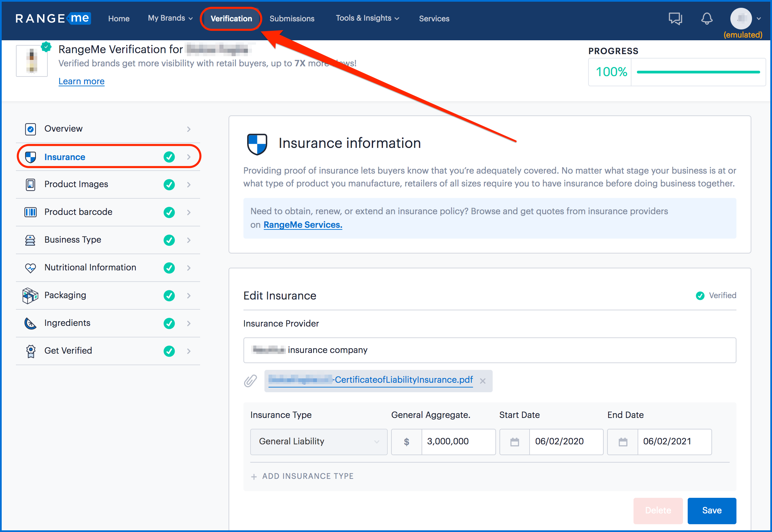Open the Start Date calendar icon
Screen dimensions: 772x532
(515, 442)
